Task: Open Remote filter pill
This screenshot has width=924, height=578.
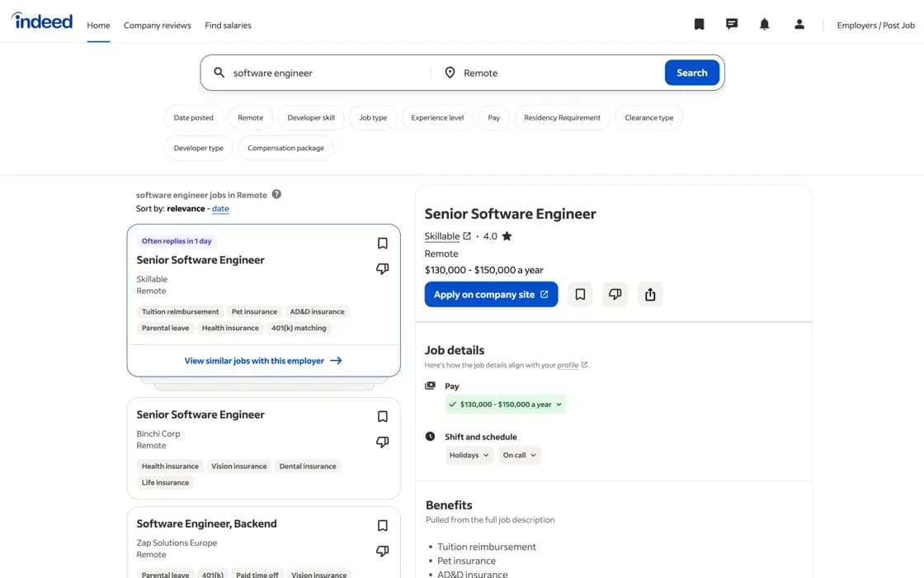Action: 251,117
